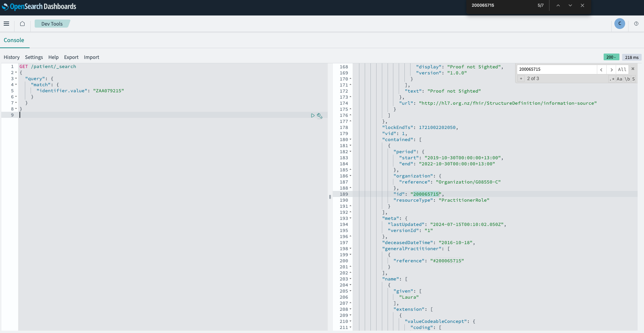Open the help icon in header
Screen dimensions: 644x333
(x=636, y=24)
